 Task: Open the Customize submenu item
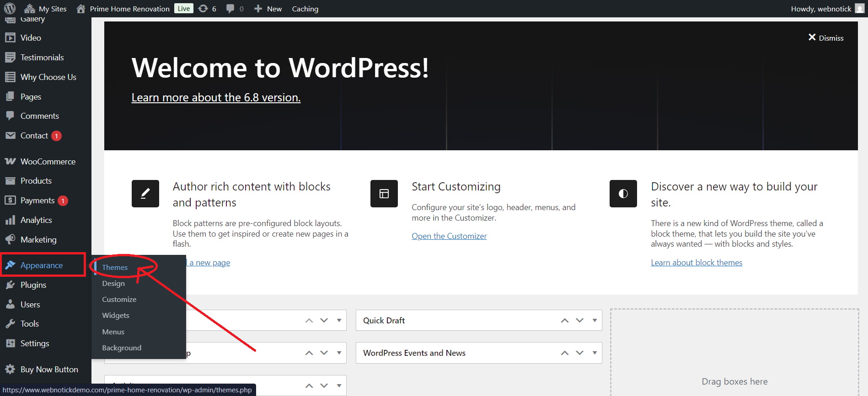coord(119,300)
